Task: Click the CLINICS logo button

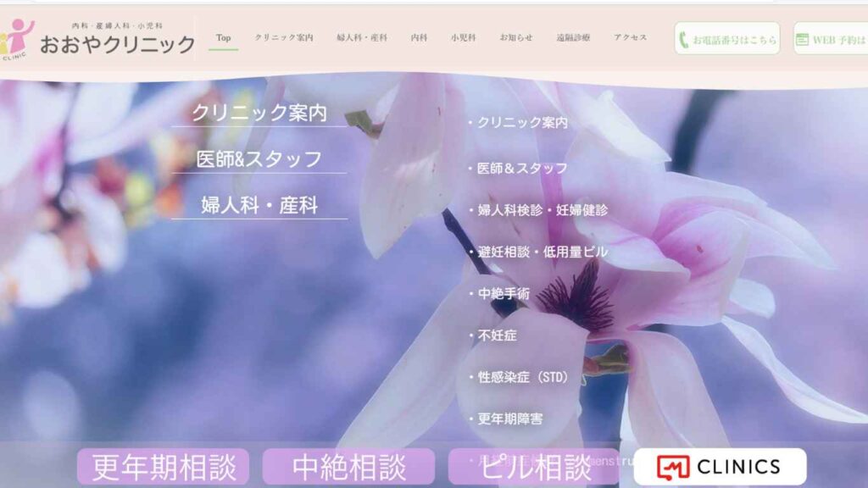Action: [720, 467]
